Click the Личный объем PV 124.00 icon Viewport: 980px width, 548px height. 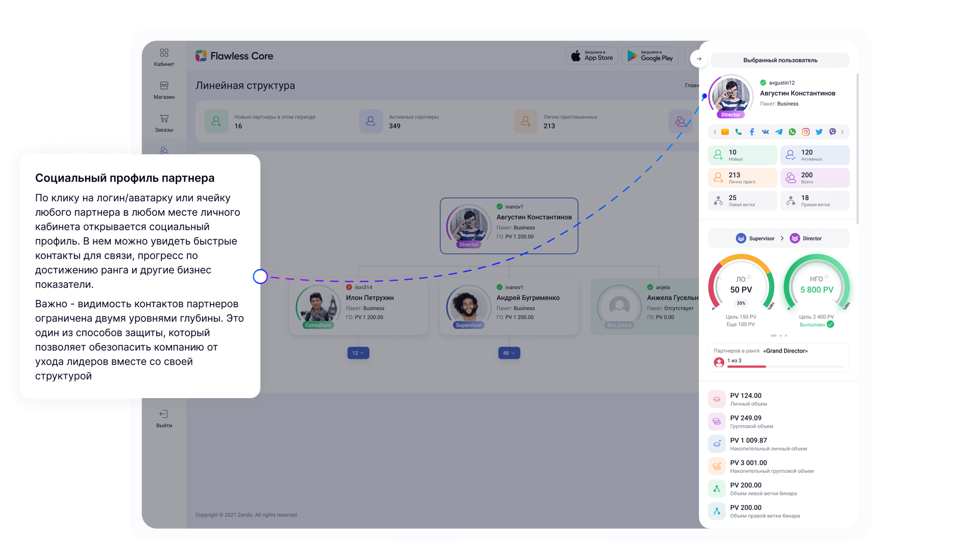tap(717, 399)
